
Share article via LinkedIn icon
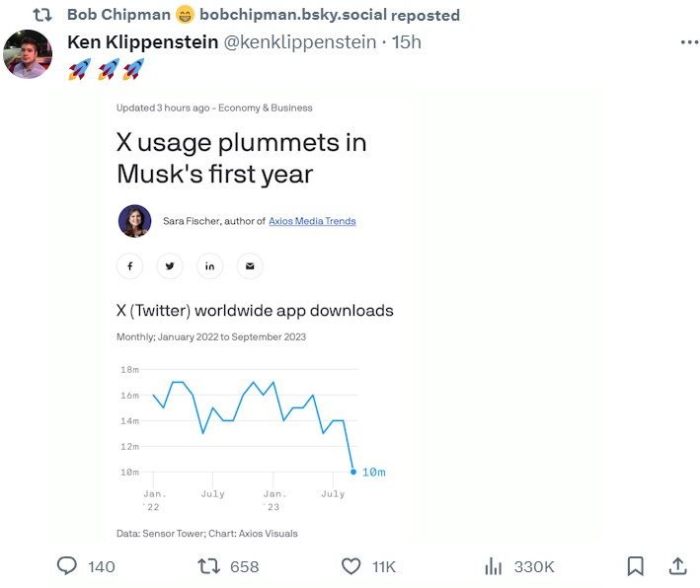point(210,266)
